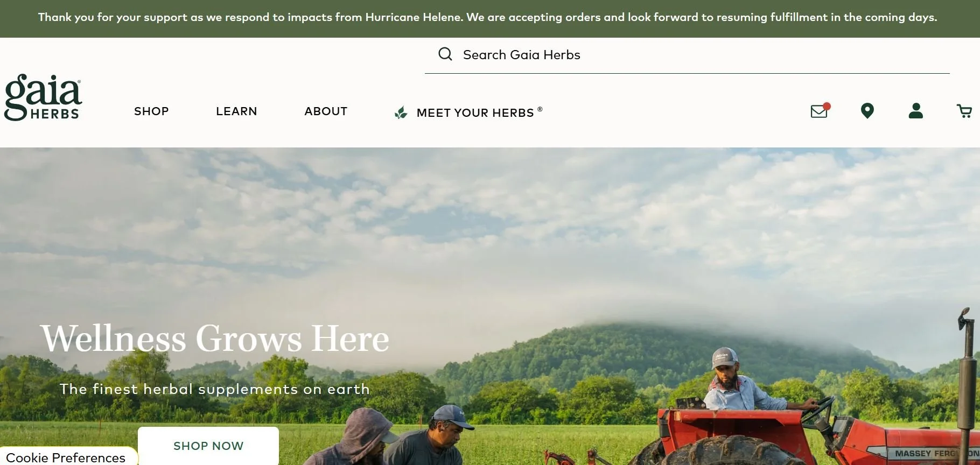Open the account profile icon
This screenshot has height=465, width=980.
pos(916,111)
